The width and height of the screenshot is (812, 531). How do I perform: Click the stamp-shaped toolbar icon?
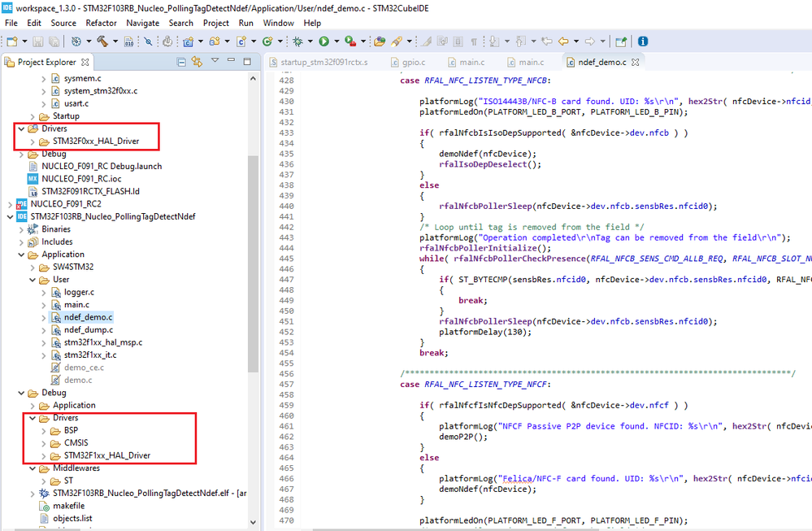tap(167, 41)
